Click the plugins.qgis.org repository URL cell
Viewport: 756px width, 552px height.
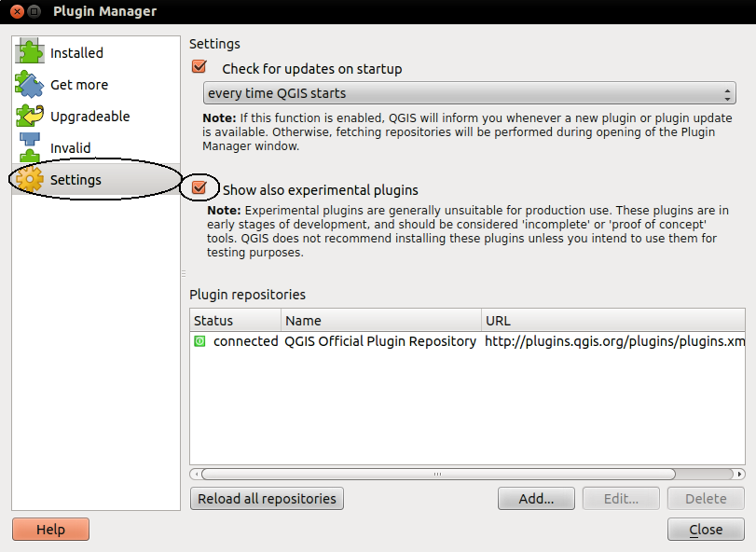614,341
